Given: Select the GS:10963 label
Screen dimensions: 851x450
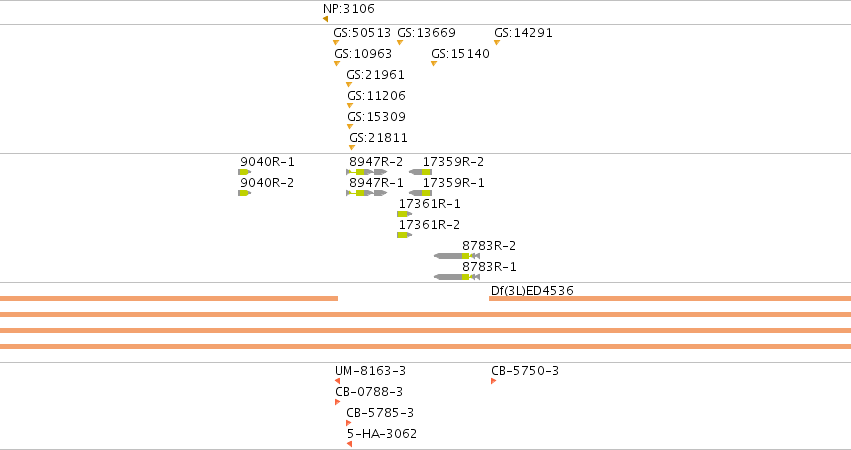Looking at the screenshot, I should click(363, 54).
